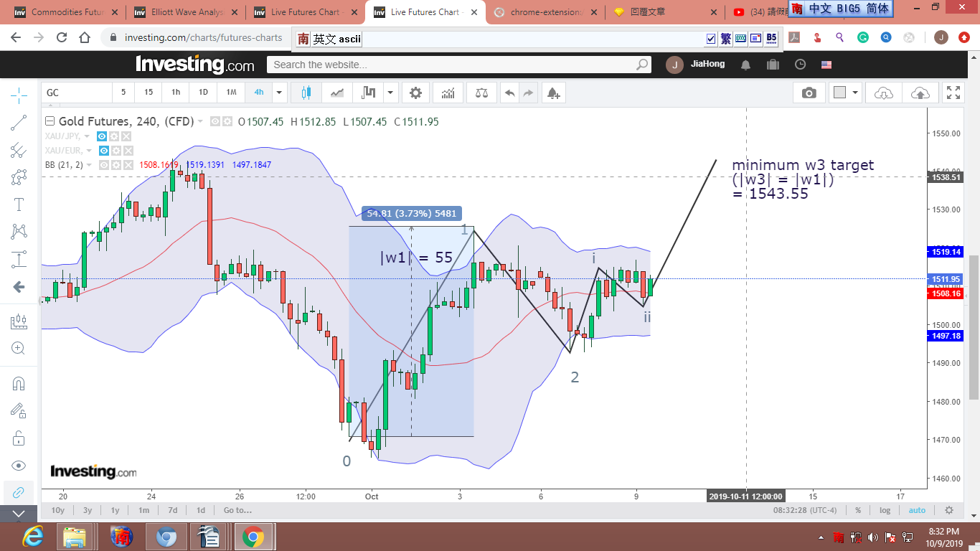The height and width of the screenshot is (551, 980).
Task: Open the XABCD pattern tools
Action: [x=19, y=232]
